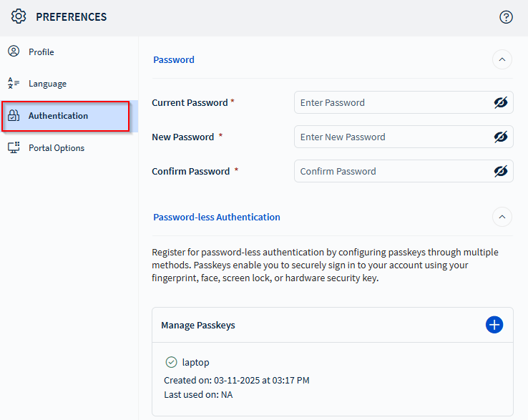Show New Password via eye icon
The width and height of the screenshot is (528, 420).
click(x=500, y=137)
